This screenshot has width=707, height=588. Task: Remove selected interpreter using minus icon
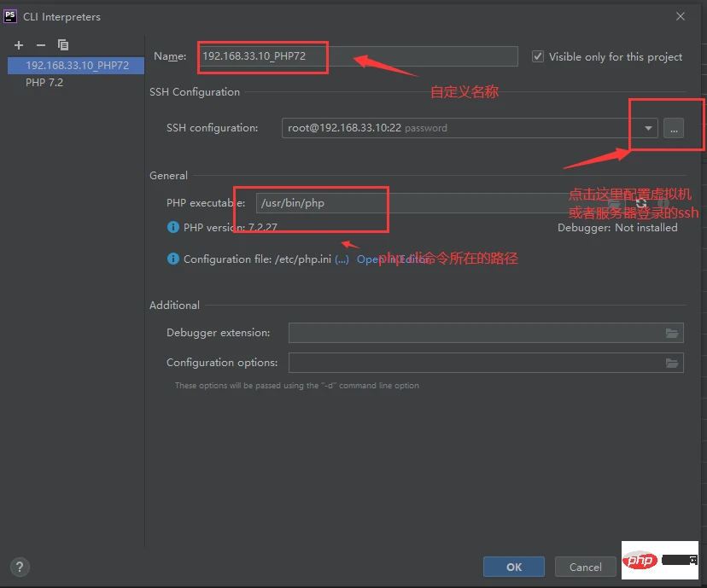(x=40, y=44)
